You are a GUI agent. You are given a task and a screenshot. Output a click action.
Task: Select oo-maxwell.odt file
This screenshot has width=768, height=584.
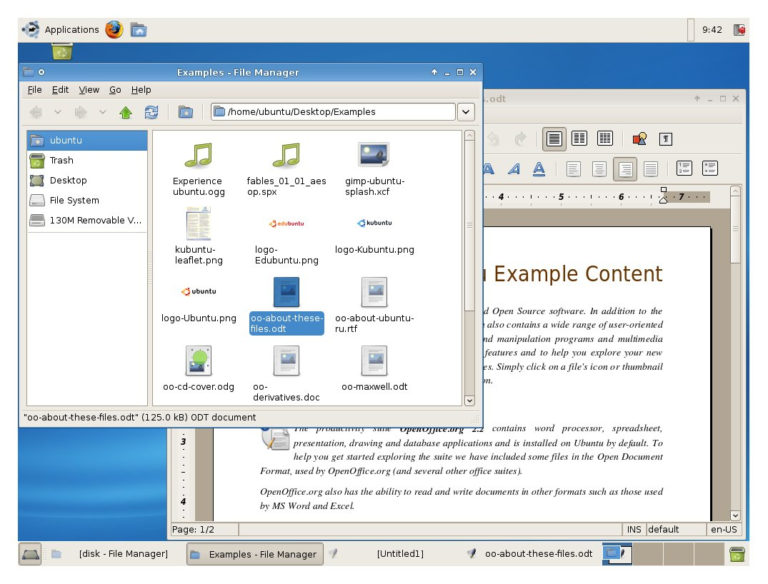point(374,368)
